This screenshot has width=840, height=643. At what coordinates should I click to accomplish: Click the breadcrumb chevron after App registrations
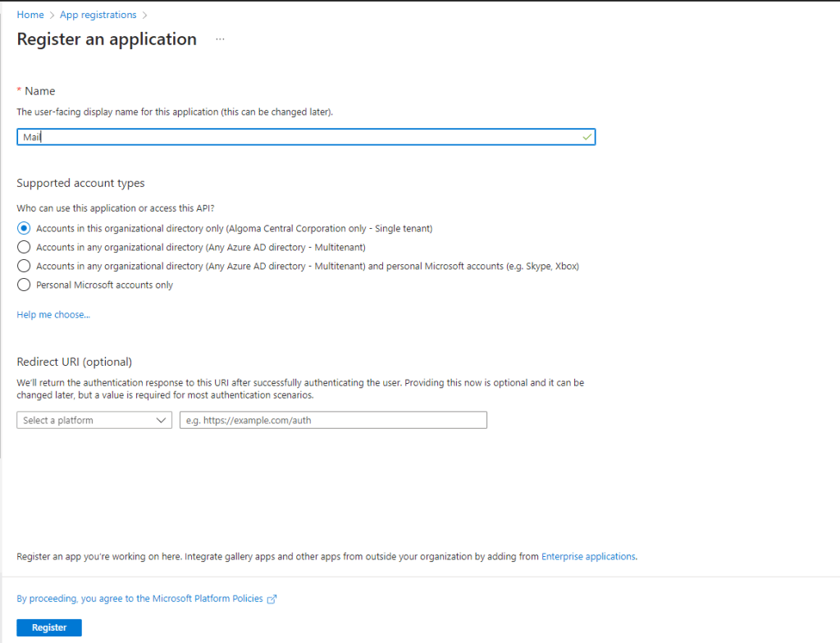144,14
